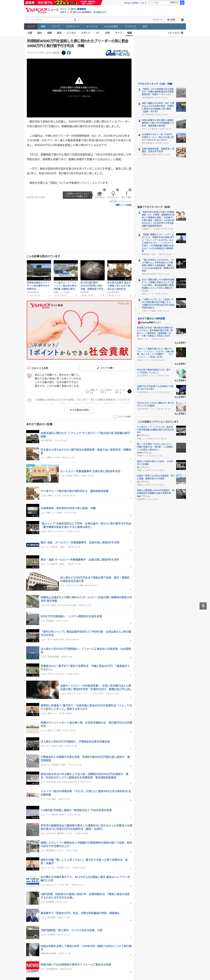The image size is (210, 980).
Task: Click the ログイン link in the header
Action: point(64,12)
